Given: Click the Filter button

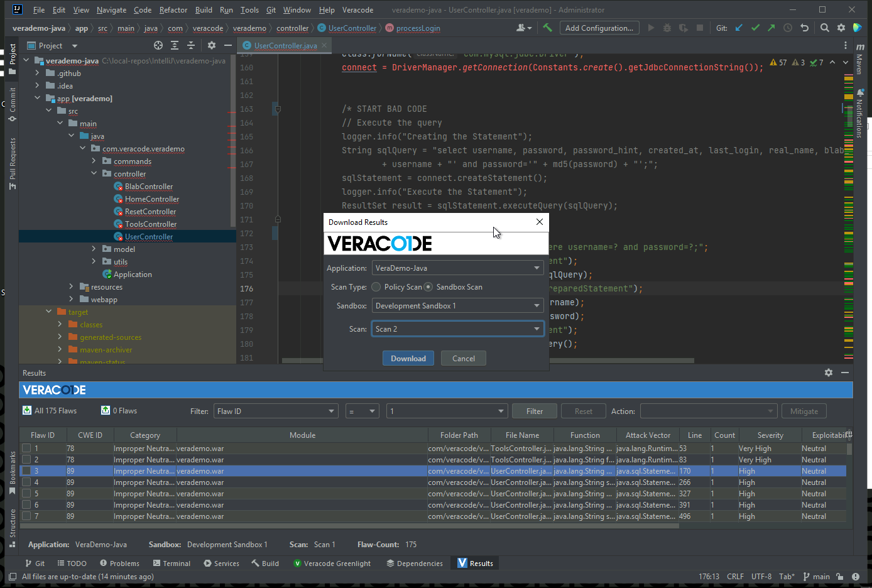Looking at the screenshot, I should pos(535,411).
